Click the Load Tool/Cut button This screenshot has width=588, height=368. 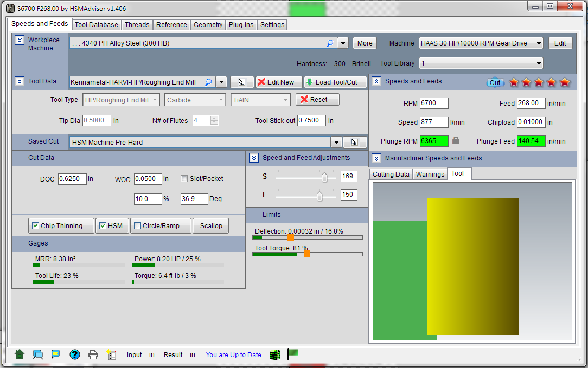pyautogui.click(x=335, y=82)
